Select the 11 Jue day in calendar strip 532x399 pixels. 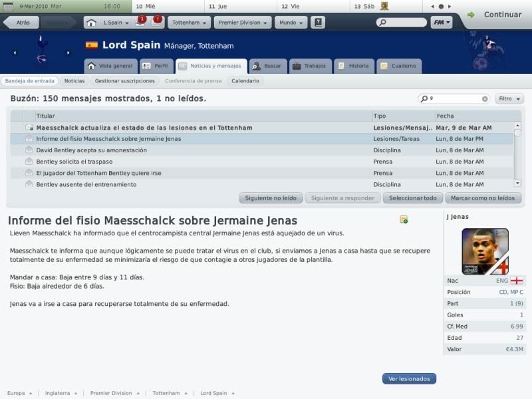pos(241,7)
